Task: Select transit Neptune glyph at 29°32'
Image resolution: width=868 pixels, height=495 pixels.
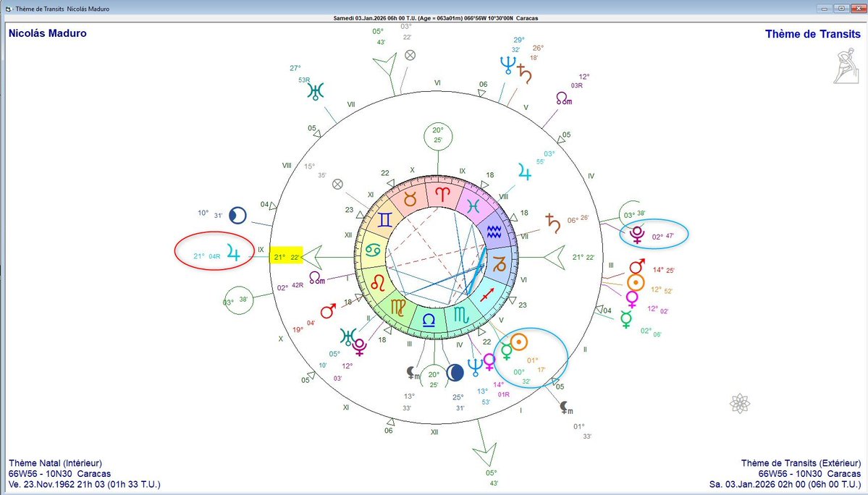Action: tap(507, 65)
